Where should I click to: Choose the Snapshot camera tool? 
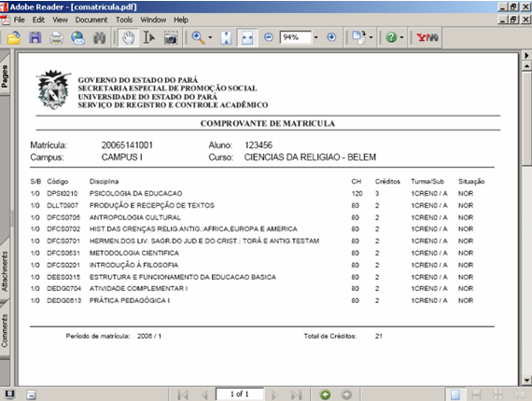click(x=171, y=37)
